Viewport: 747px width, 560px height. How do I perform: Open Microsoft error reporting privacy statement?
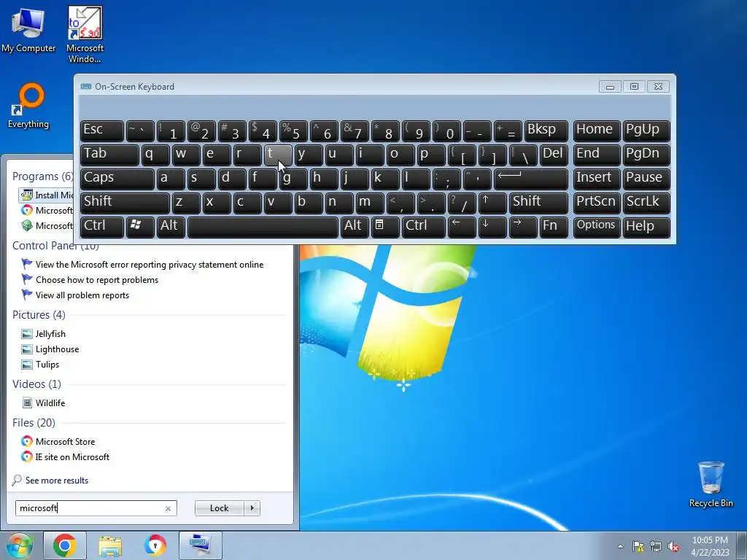(x=149, y=264)
